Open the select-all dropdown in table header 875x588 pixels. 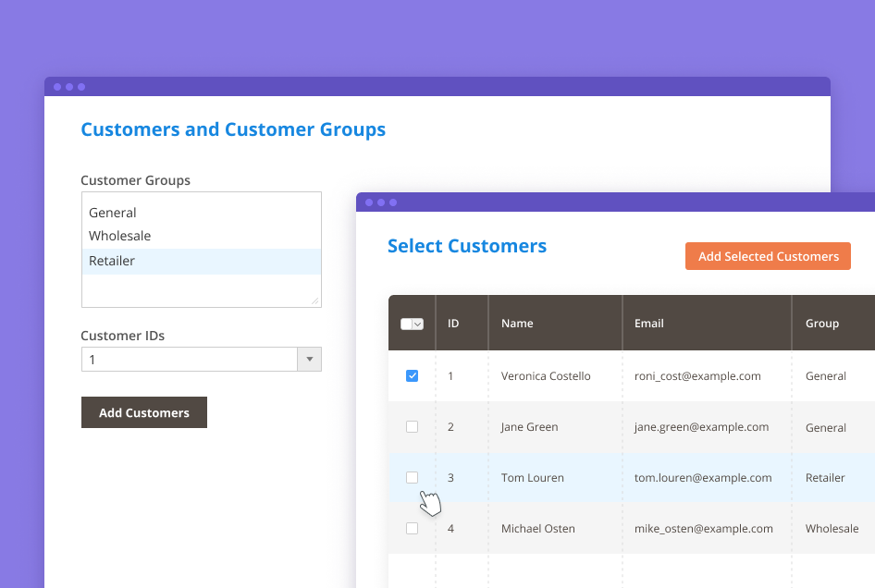(x=418, y=324)
